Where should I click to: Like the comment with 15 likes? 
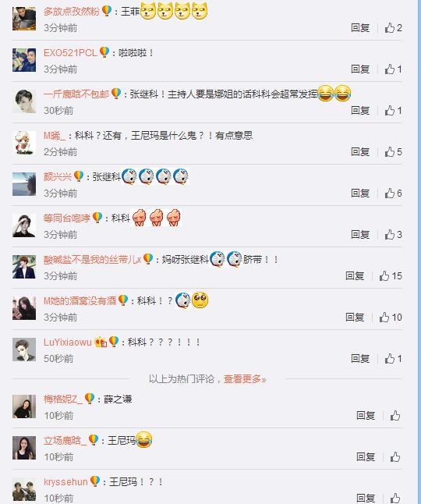click(391, 275)
